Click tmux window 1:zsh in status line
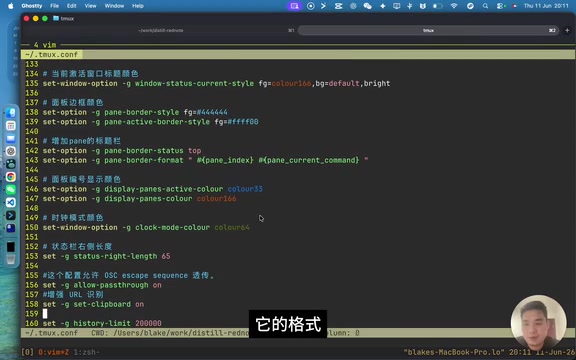576x360 pixels. [86, 352]
